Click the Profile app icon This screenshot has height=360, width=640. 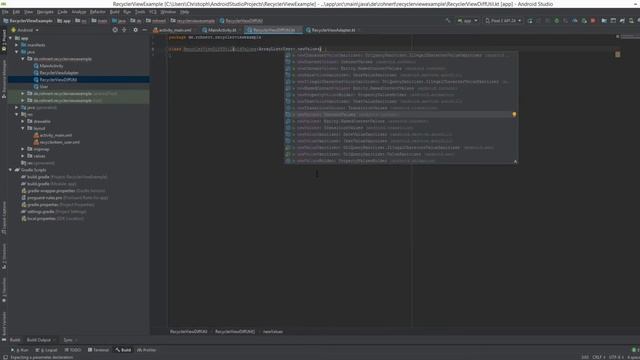tap(575, 20)
